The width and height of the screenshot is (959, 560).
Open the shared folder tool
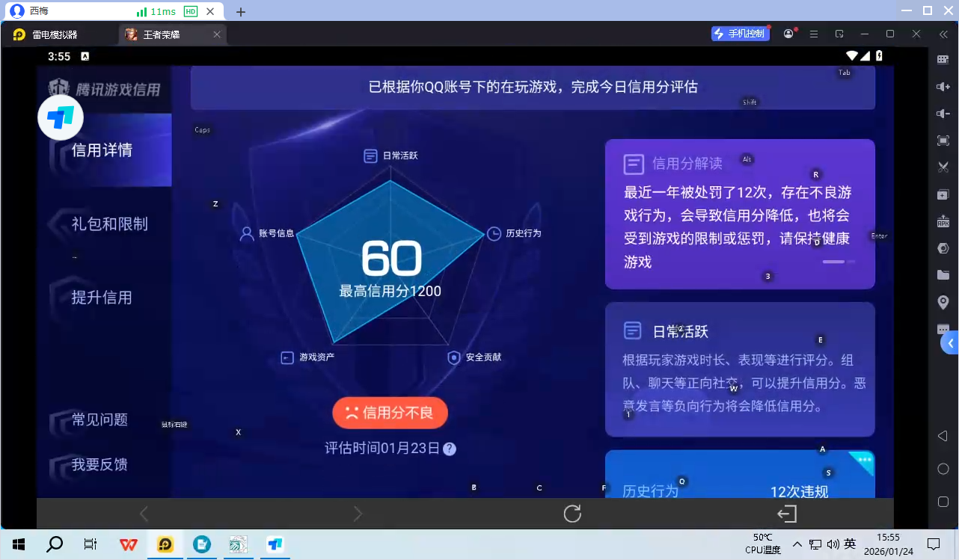point(943,274)
